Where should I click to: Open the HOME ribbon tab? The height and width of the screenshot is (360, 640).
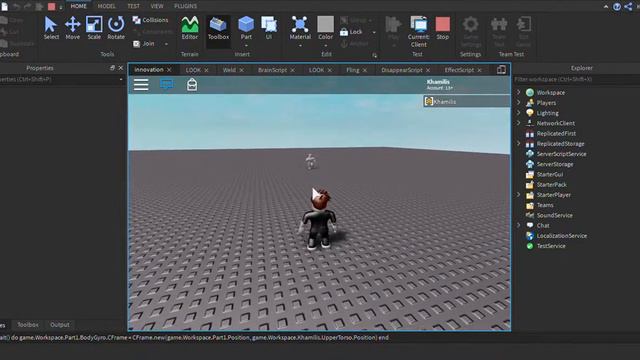click(78, 6)
